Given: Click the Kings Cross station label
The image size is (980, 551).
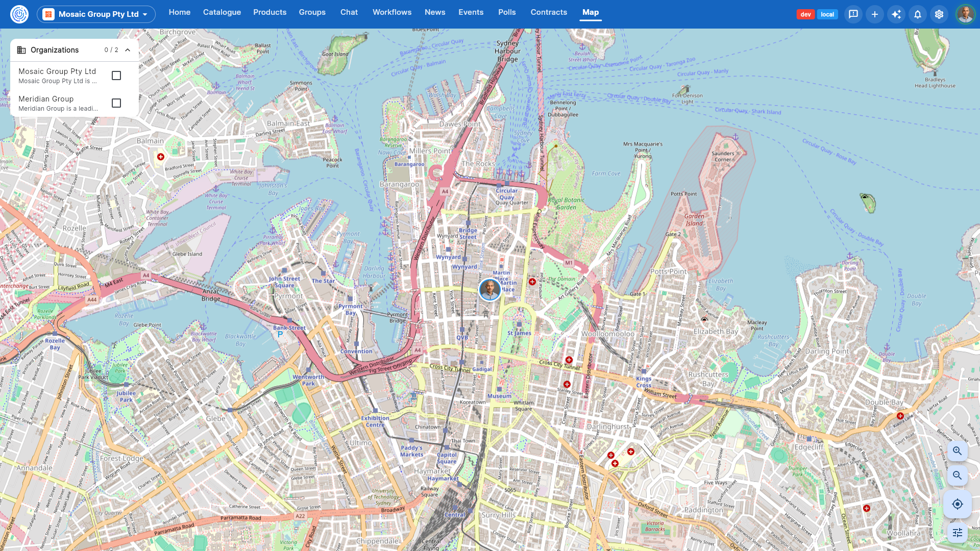Looking at the screenshot, I should 644,382.
